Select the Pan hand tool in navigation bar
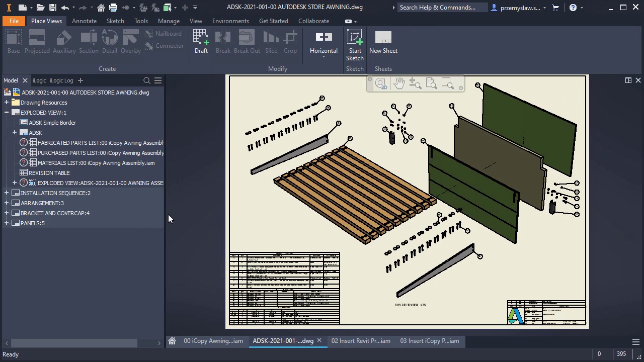The width and height of the screenshot is (644, 362). [x=399, y=83]
